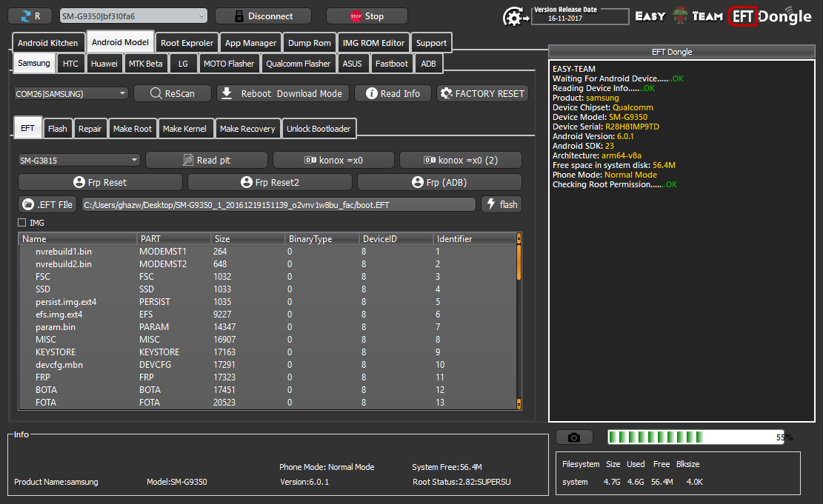
Task: Click the EFT Dongle logo
Action: (x=770, y=17)
